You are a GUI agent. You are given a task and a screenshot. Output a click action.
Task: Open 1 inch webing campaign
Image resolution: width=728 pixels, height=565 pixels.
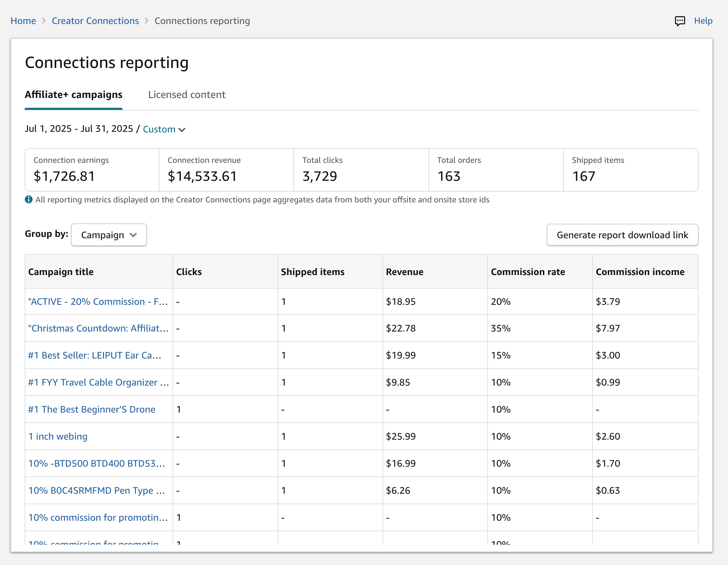(58, 436)
